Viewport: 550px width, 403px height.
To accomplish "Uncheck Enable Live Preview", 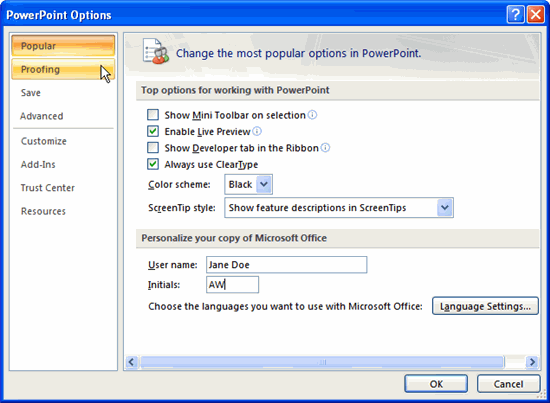I will point(153,131).
